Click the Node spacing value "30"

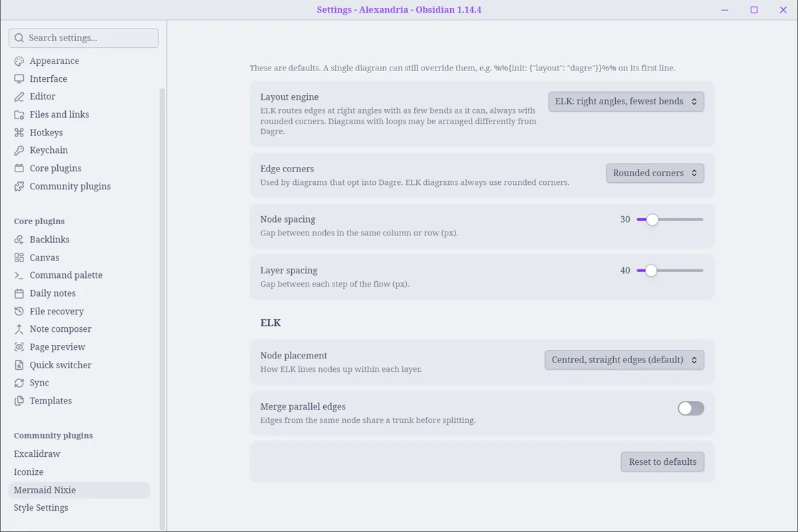[625, 219]
